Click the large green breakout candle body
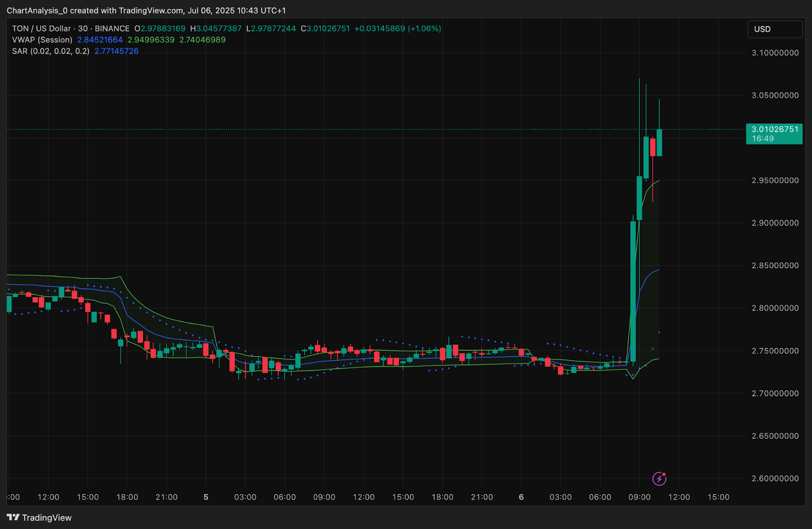The image size is (812, 529). 633,291
